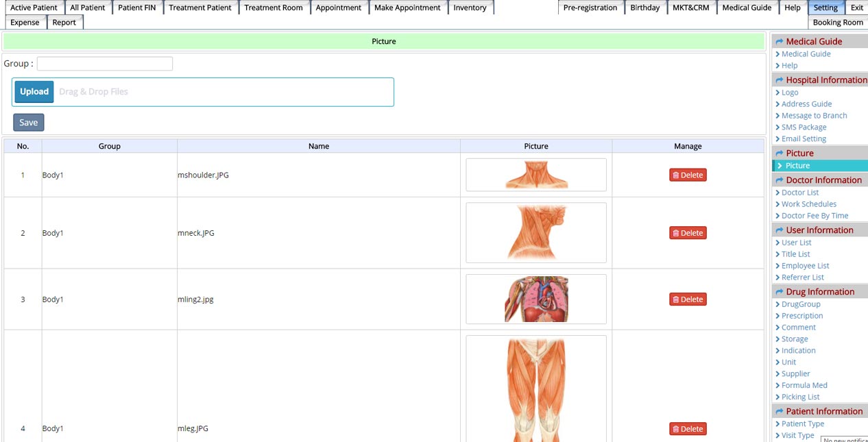The image size is (868, 442).
Task: Delete the mleg.JPG picture
Action: [688, 429]
